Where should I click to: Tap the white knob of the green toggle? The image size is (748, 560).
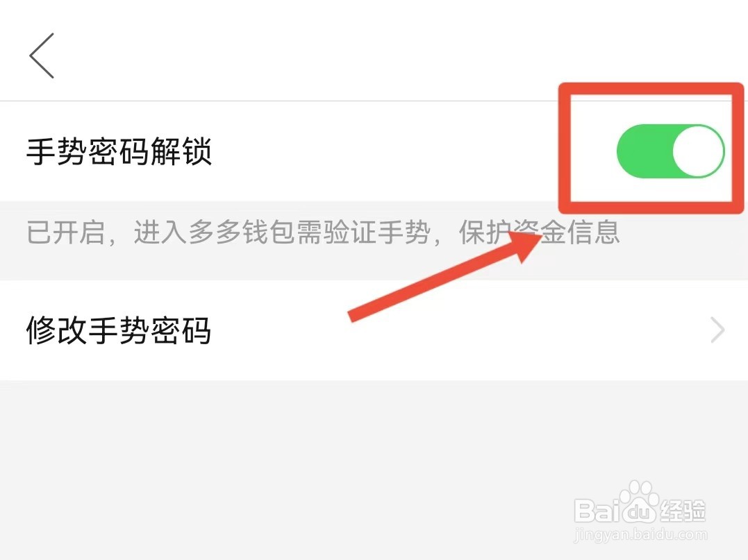tap(698, 151)
